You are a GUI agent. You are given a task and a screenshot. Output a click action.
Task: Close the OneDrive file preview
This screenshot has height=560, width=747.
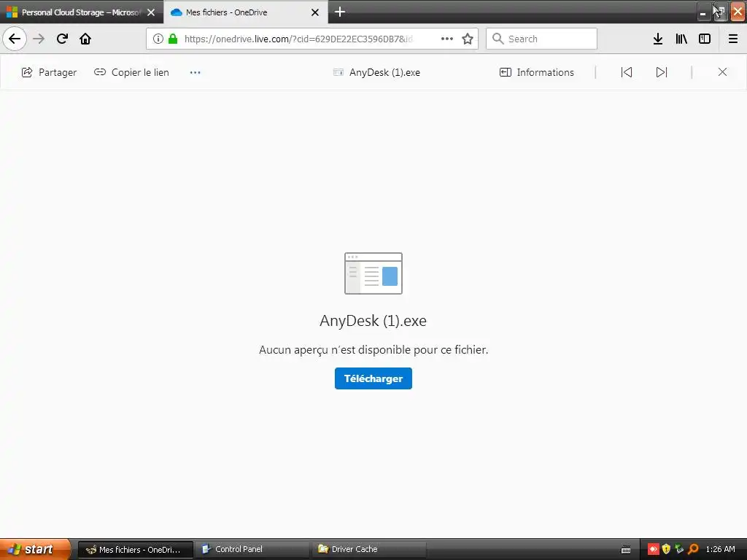coord(722,72)
